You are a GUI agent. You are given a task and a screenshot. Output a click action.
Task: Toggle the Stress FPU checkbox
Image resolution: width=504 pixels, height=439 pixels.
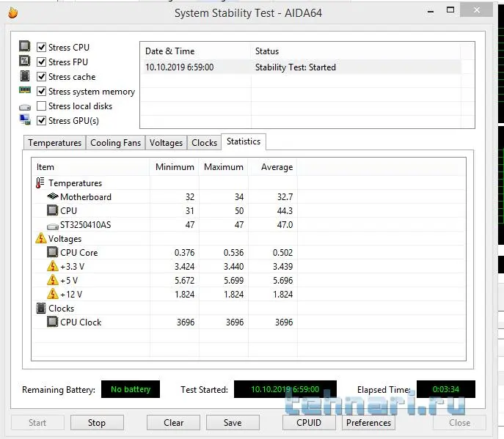pyautogui.click(x=41, y=62)
